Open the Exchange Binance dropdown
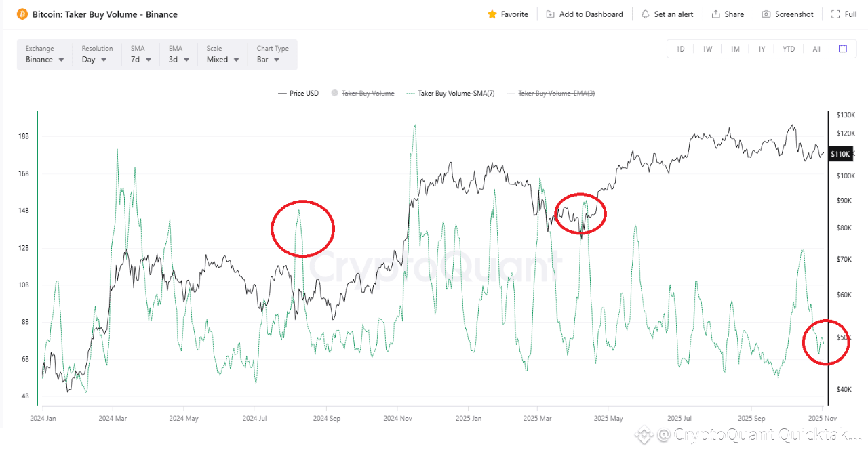The height and width of the screenshot is (452, 868). tap(45, 55)
